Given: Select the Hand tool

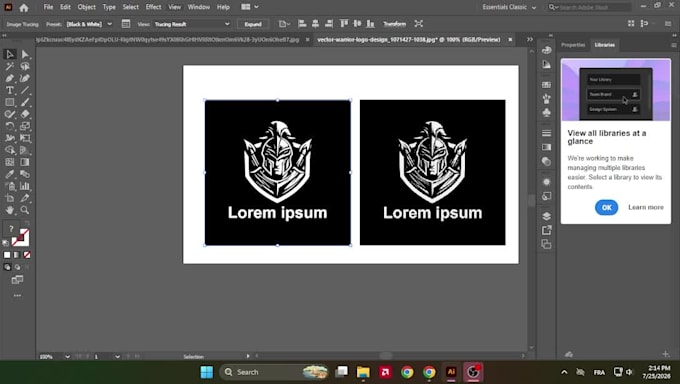Looking at the screenshot, I should (x=10, y=210).
